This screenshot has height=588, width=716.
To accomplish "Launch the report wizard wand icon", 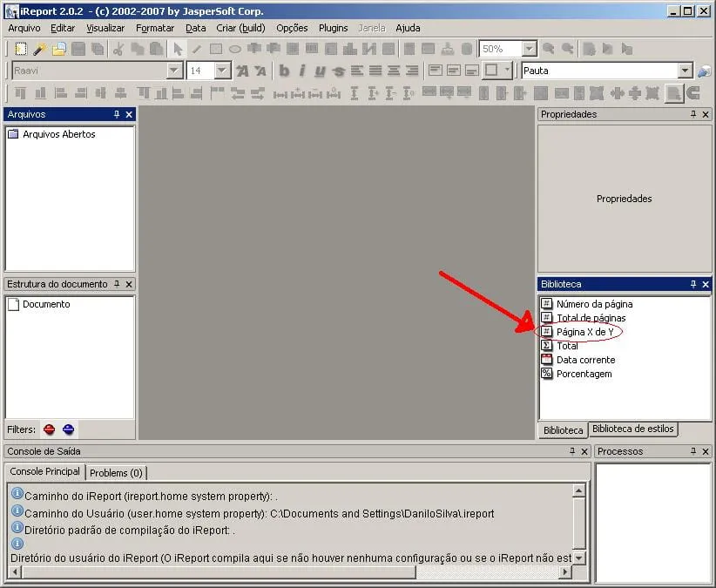I will [40, 50].
